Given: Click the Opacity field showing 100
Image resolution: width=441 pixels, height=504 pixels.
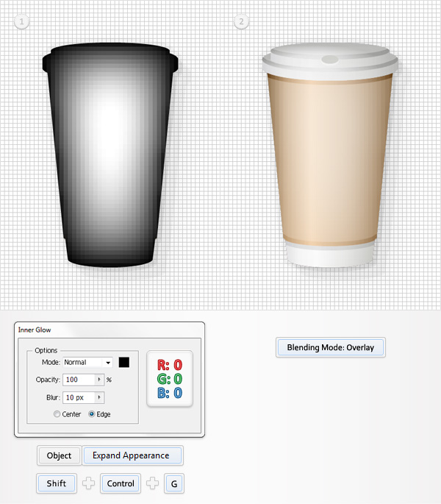Looking at the screenshot, I should [79, 380].
